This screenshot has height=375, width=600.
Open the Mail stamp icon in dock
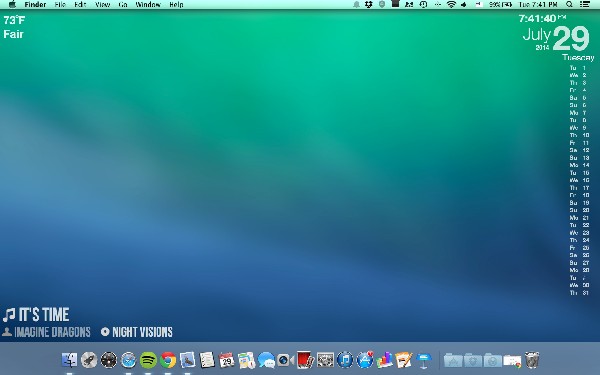(x=188, y=360)
